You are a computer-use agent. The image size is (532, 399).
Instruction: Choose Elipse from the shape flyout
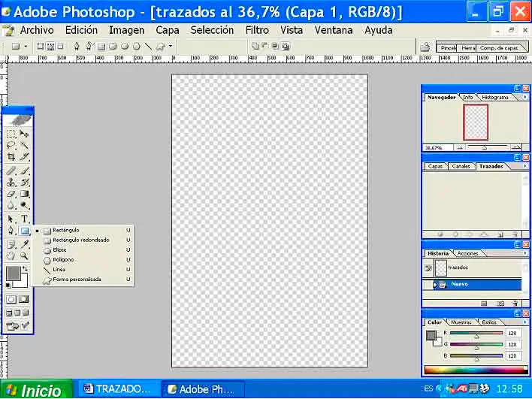[x=62, y=249]
